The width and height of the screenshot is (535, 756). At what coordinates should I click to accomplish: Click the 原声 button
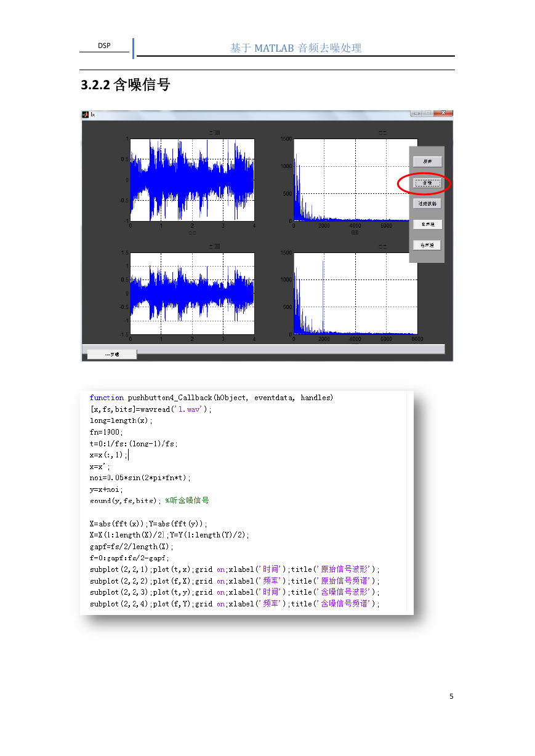click(427, 161)
